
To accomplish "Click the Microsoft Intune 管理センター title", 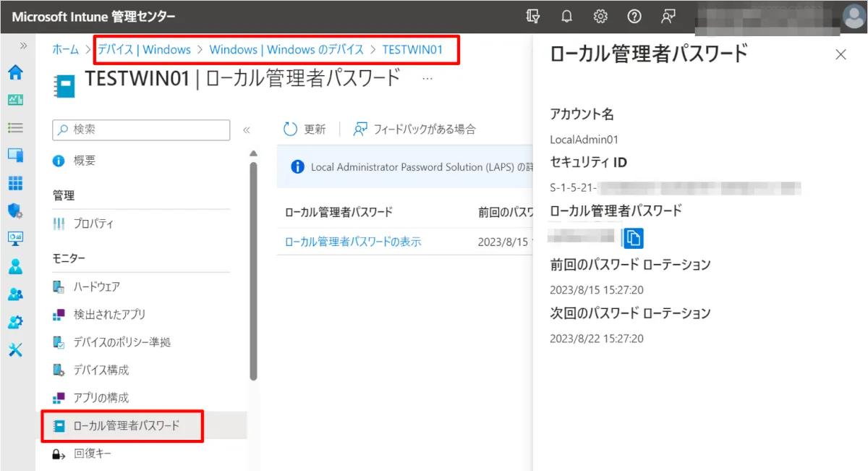I will 93,17.
